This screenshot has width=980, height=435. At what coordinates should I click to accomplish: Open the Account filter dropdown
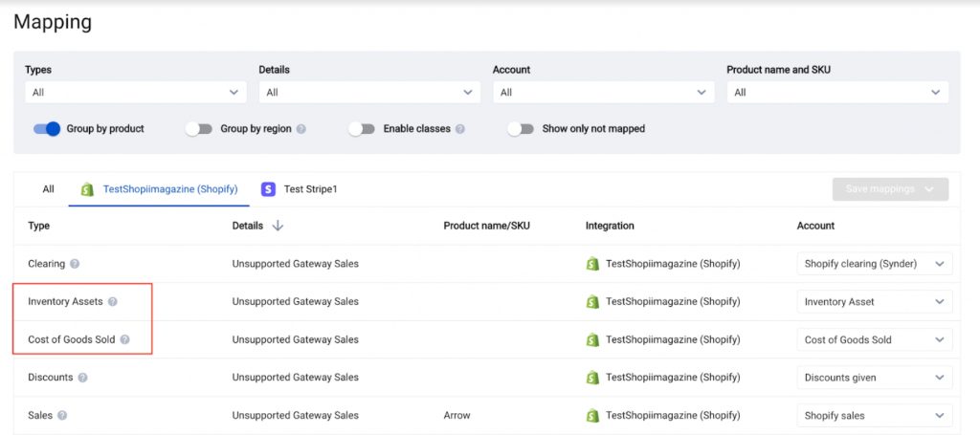click(603, 93)
